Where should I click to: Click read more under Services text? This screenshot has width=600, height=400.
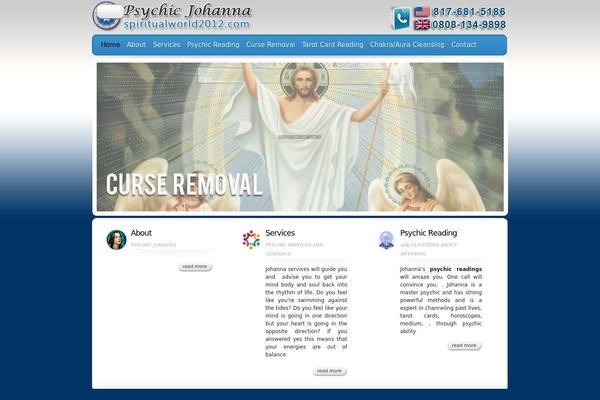pyautogui.click(x=329, y=371)
